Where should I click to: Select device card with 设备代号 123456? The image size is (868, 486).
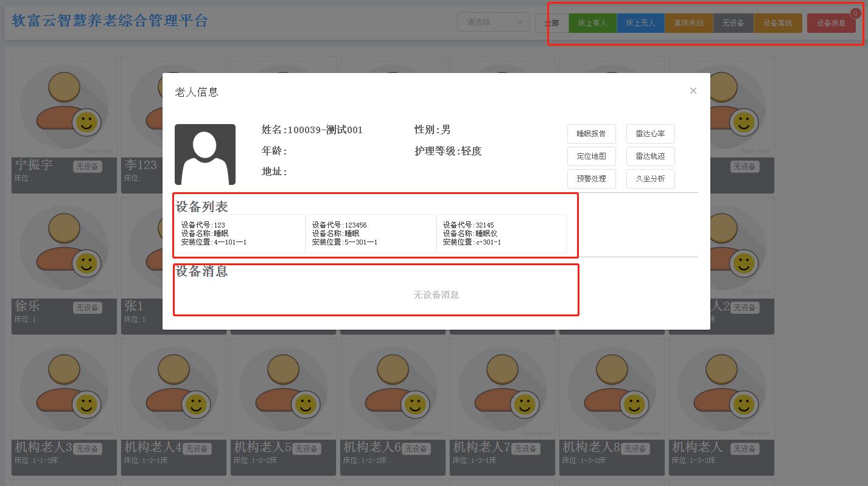click(371, 234)
